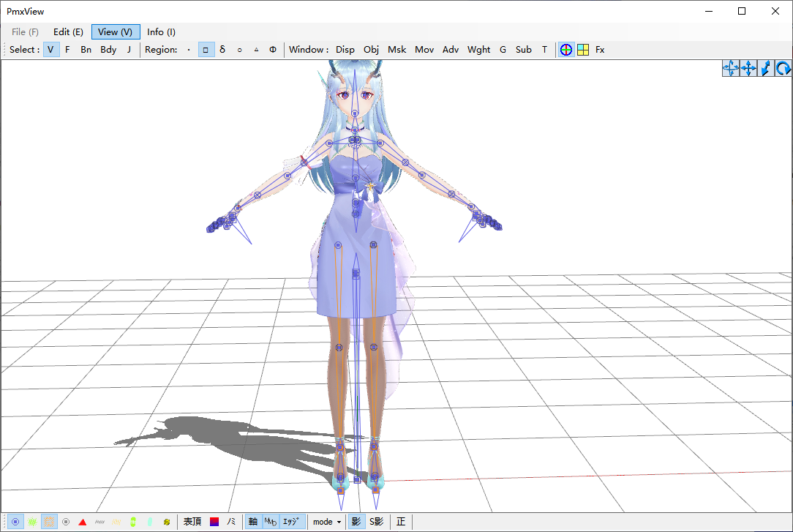The width and height of the screenshot is (793, 532).
Task: Toggle the gray striped display icon
Action: pyautogui.click(x=99, y=522)
